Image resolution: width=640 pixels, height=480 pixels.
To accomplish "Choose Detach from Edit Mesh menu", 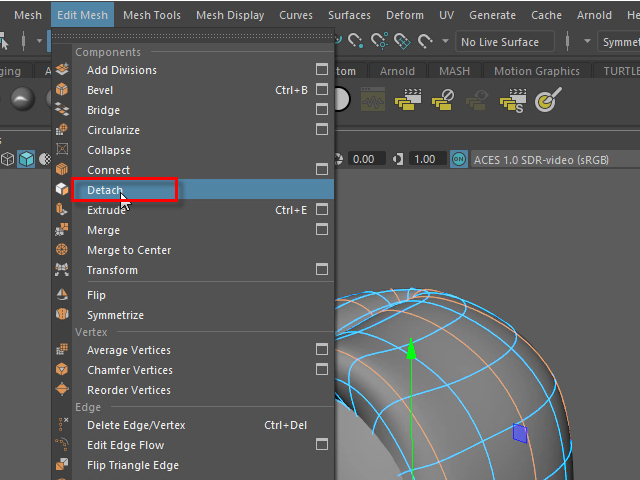I will [x=105, y=190].
